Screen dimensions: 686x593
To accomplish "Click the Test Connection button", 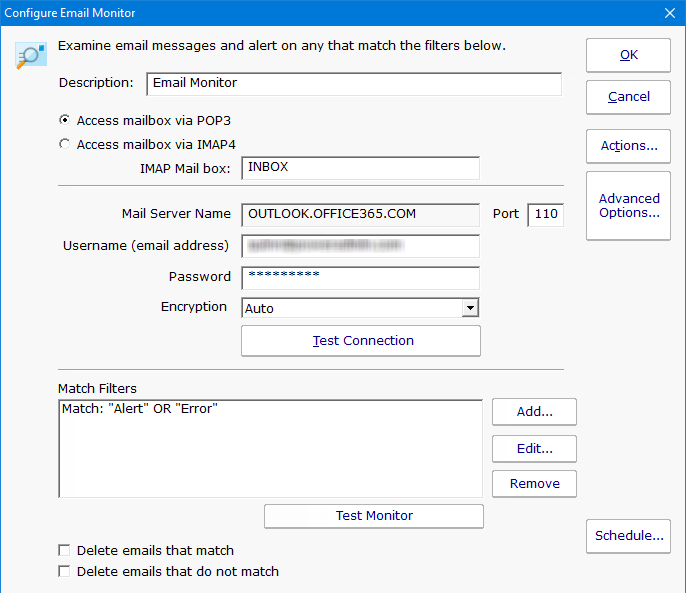I will coord(361,341).
